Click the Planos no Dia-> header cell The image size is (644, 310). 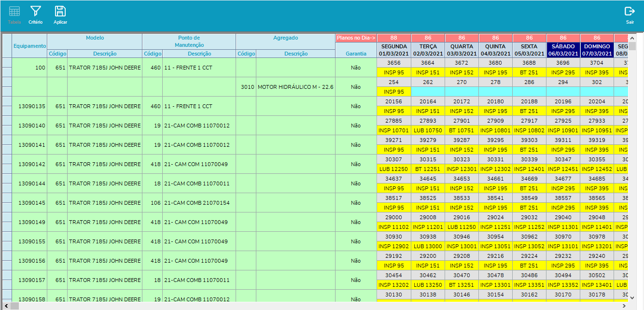coord(356,38)
